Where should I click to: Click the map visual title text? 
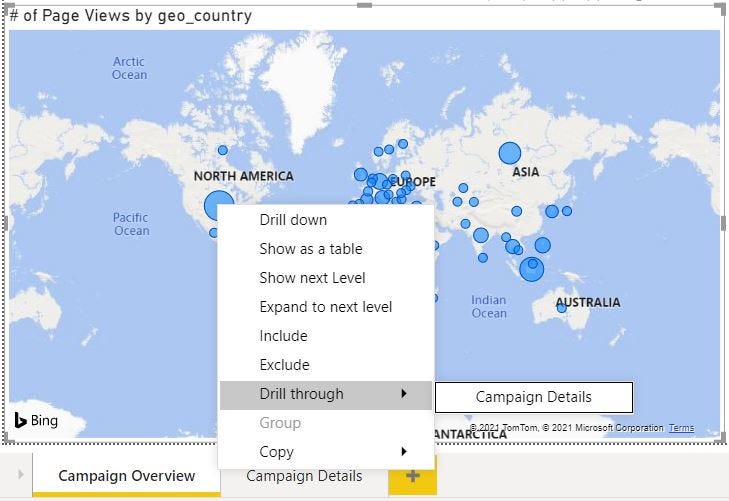(130, 16)
